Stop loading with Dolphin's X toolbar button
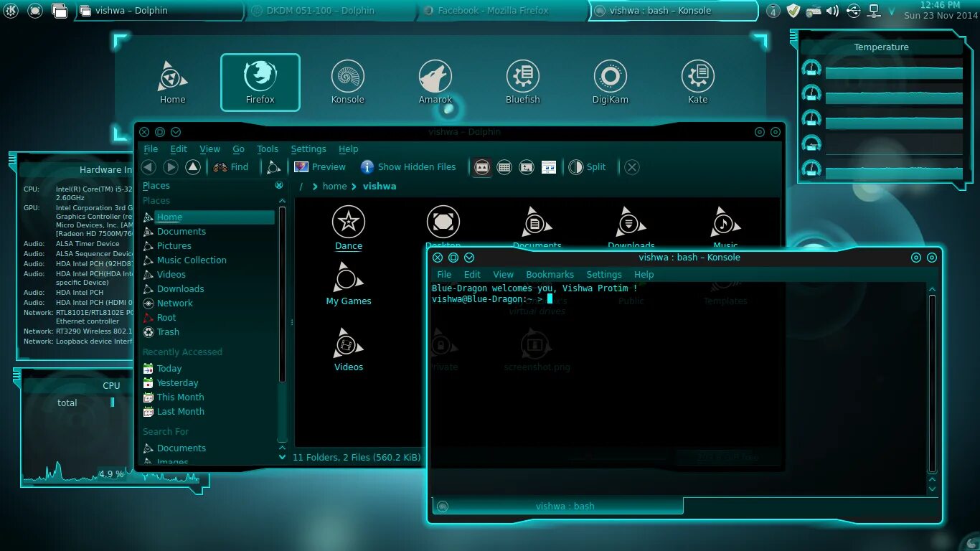This screenshot has width=980, height=551. (x=632, y=167)
